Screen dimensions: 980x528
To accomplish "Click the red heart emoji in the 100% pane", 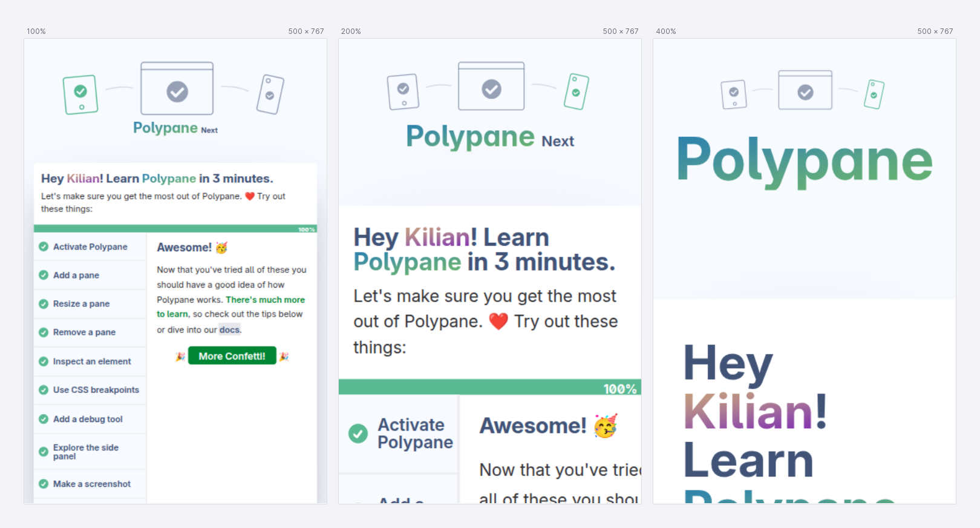I will tap(250, 196).
